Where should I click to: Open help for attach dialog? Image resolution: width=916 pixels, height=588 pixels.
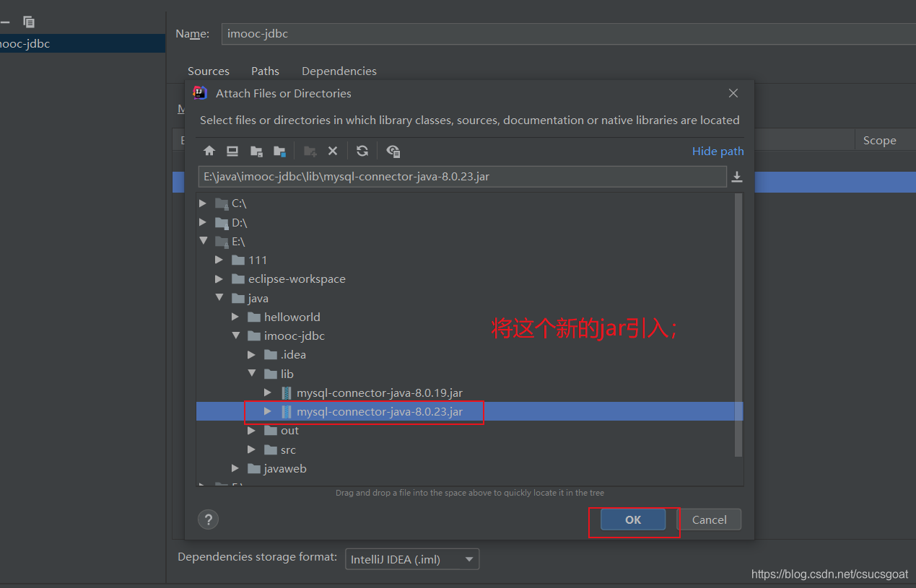tap(208, 519)
